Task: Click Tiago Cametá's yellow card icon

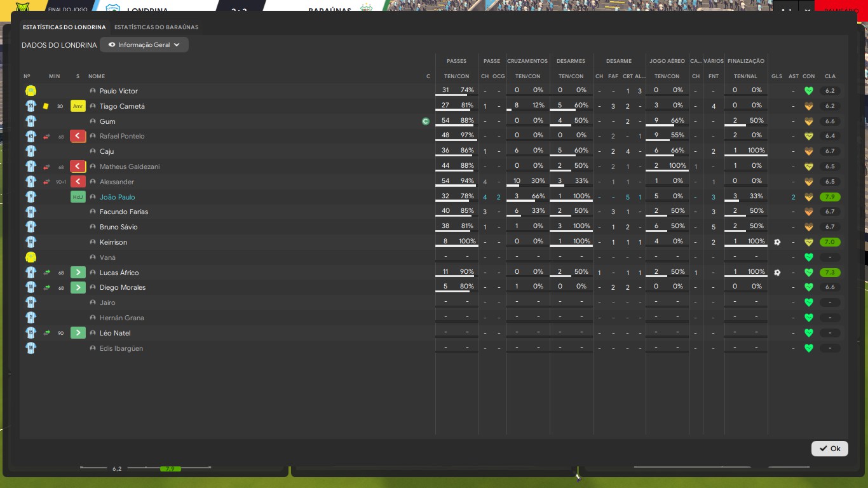Action: point(46,106)
